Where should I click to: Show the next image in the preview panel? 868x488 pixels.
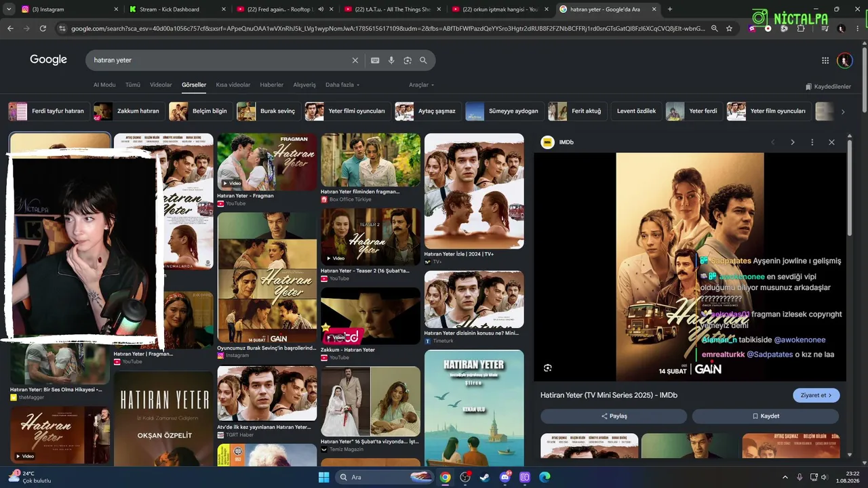coord(792,142)
